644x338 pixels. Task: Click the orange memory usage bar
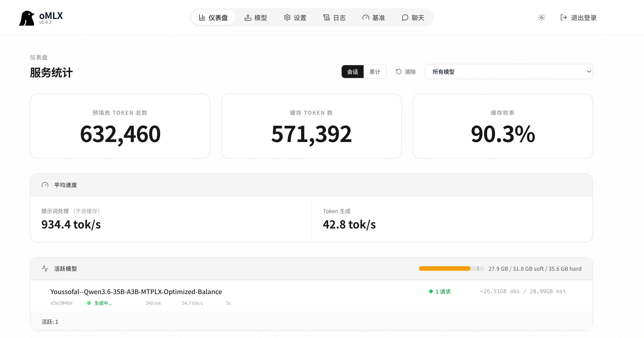444,268
